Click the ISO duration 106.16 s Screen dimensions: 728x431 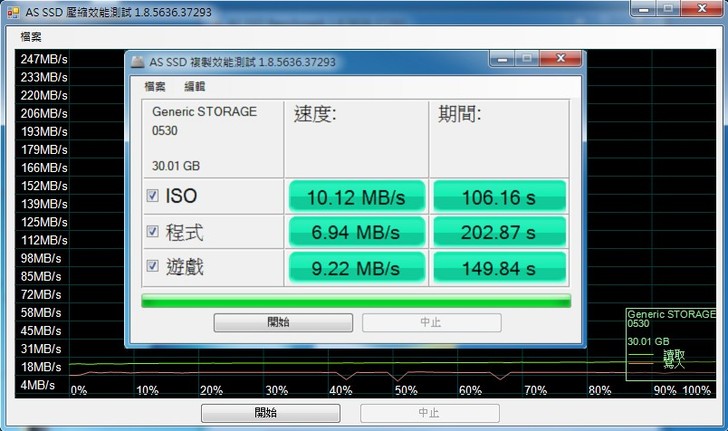point(499,196)
